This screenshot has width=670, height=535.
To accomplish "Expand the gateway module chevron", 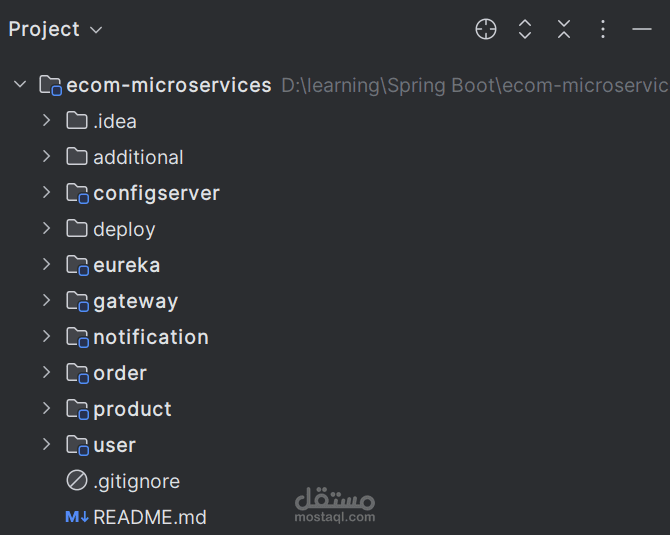I will coord(46,301).
